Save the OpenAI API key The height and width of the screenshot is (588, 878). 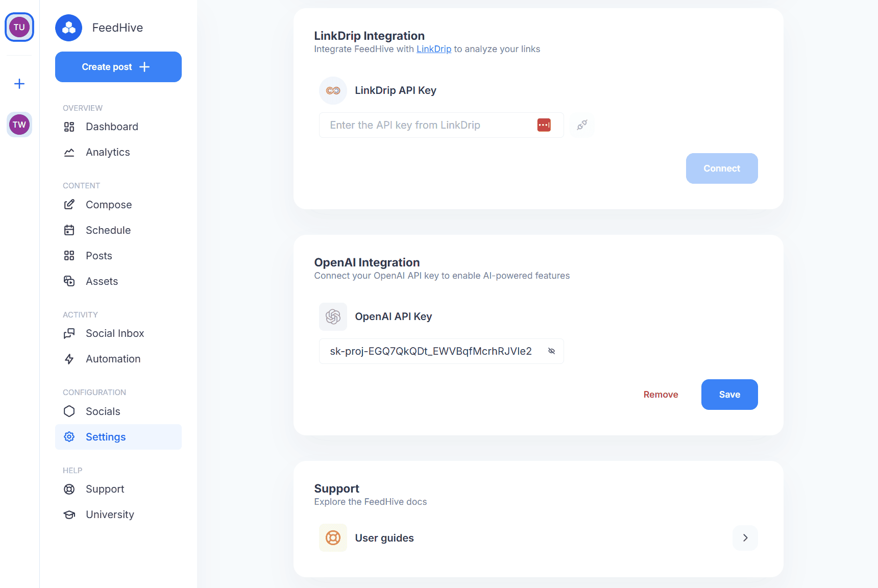729,395
